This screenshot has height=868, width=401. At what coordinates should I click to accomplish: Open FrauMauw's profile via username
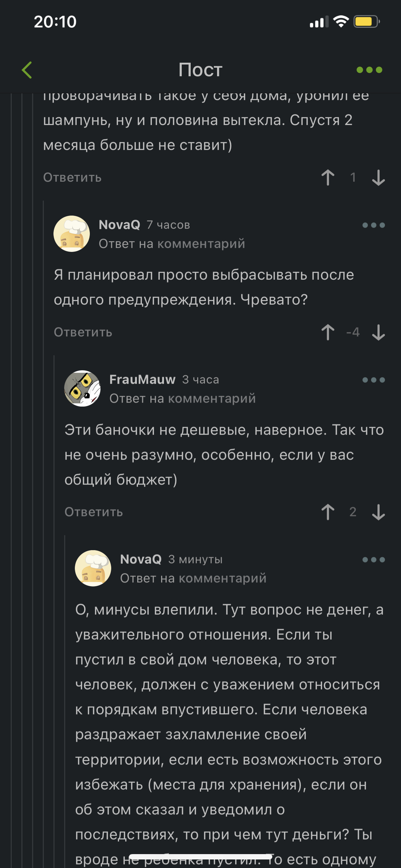point(142,379)
